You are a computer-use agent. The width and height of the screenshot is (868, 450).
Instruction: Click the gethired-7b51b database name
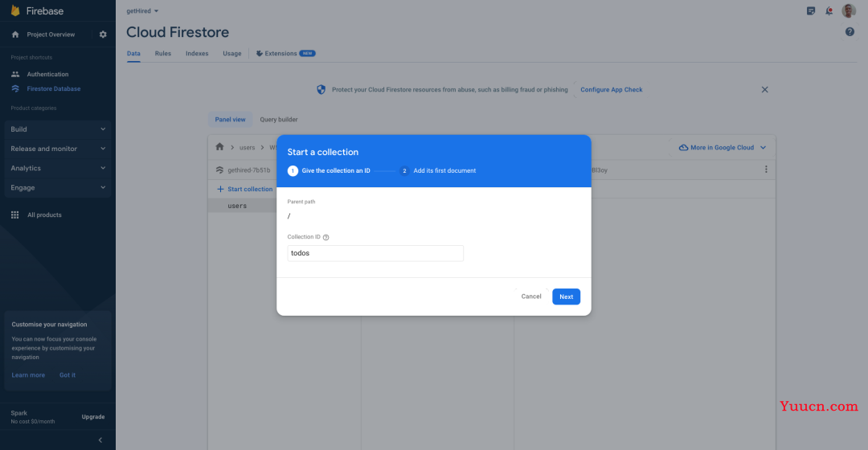pyautogui.click(x=249, y=170)
